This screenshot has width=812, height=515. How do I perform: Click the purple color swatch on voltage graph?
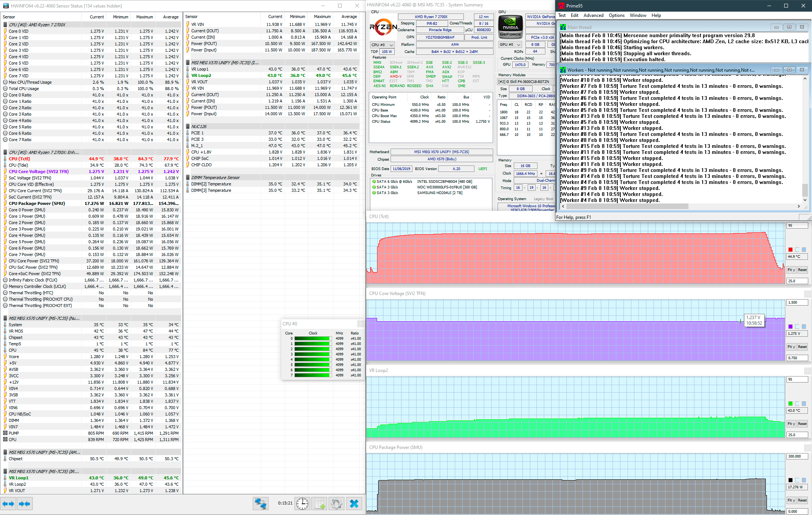pyautogui.click(x=790, y=327)
